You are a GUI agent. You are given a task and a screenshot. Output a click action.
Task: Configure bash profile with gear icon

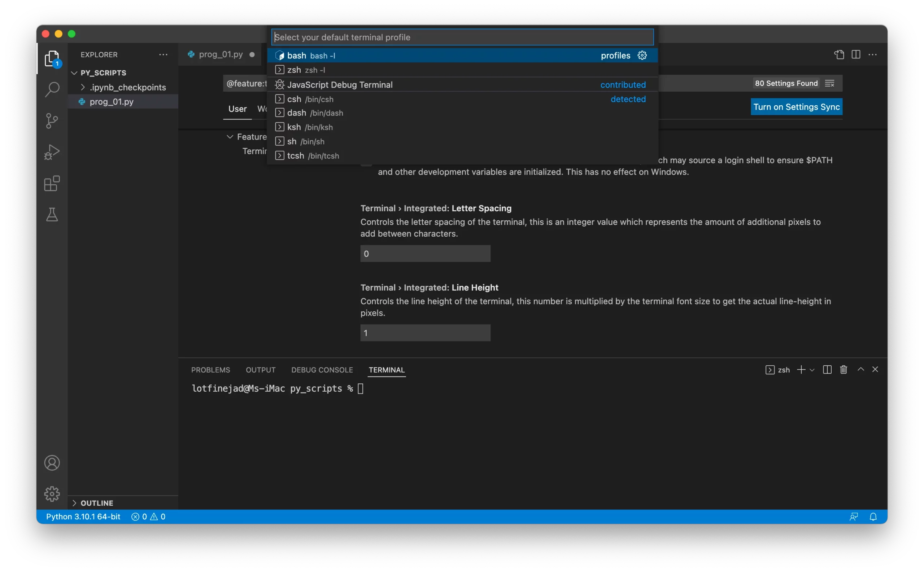click(x=642, y=55)
